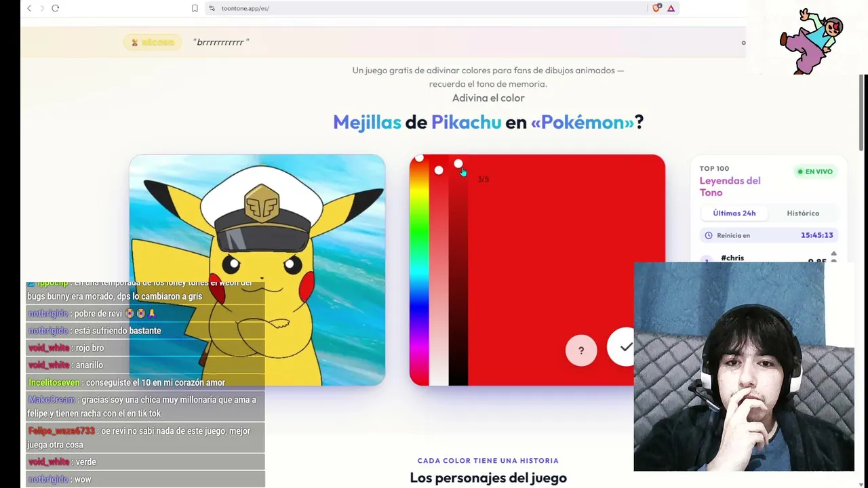This screenshot has width=868, height=488.
Task: Click the chat message está sufriendo bastante
Action: point(145,331)
